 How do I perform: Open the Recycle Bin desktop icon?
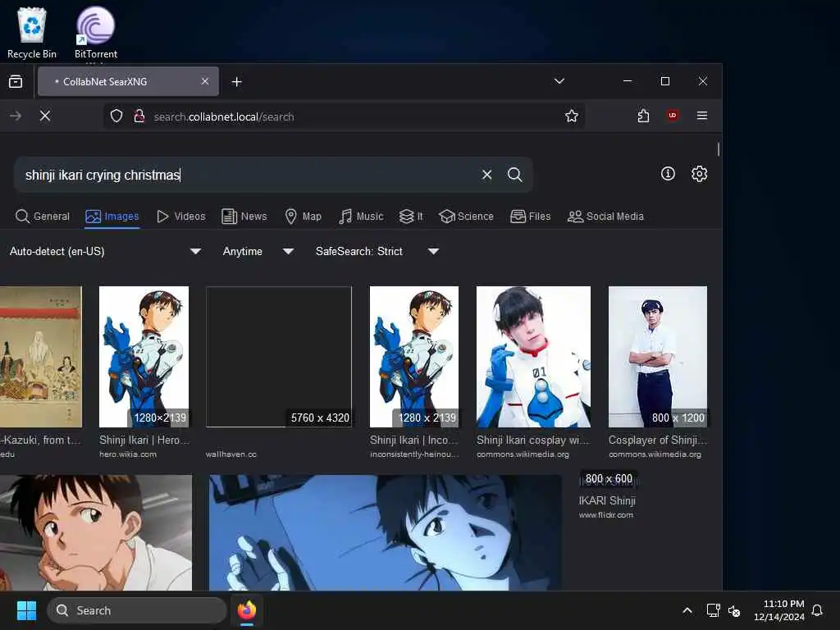coord(32,32)
